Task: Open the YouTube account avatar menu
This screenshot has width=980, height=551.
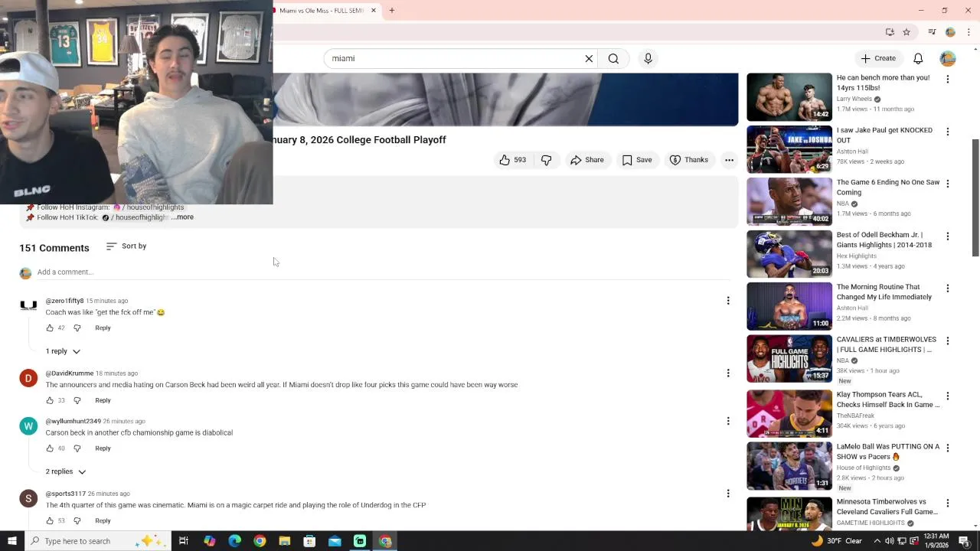Action: 948,58
